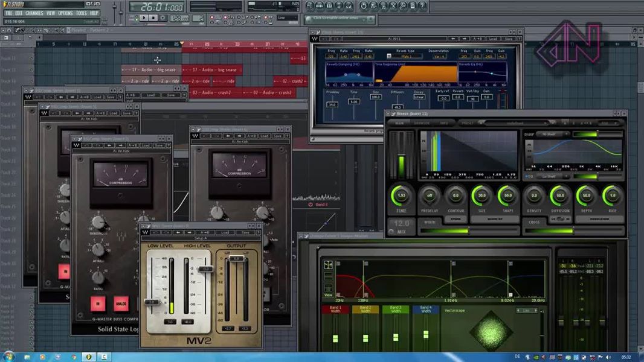Click the tempo field showing 128
The height and width of the screenshot is (362, 644).
pos(179,18)
